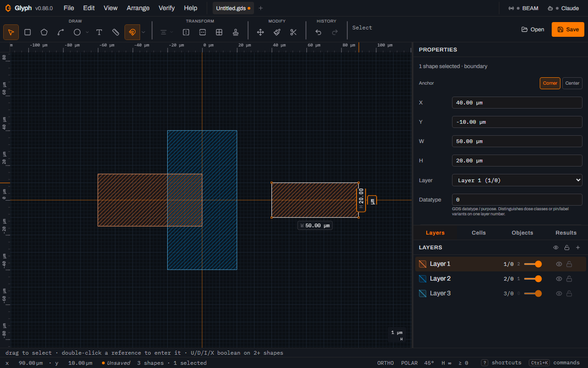
Task: Select the Untitled.gds document tab
Action: click(x=233, y=8)
